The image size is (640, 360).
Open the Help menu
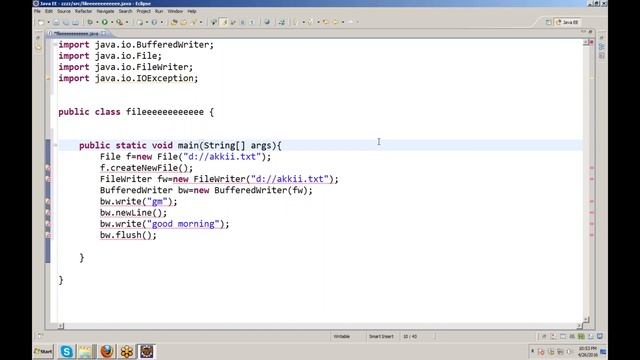pyautogui.click(x=191, y=11)
